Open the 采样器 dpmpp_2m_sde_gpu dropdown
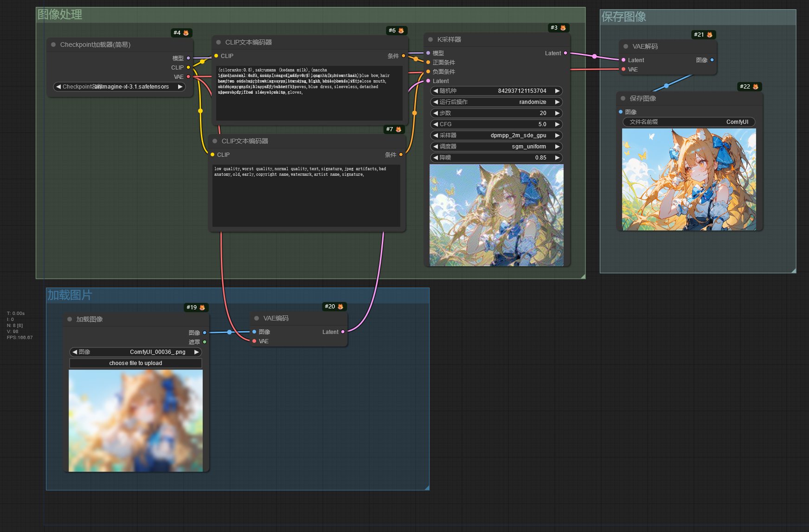 coord(496,135)
